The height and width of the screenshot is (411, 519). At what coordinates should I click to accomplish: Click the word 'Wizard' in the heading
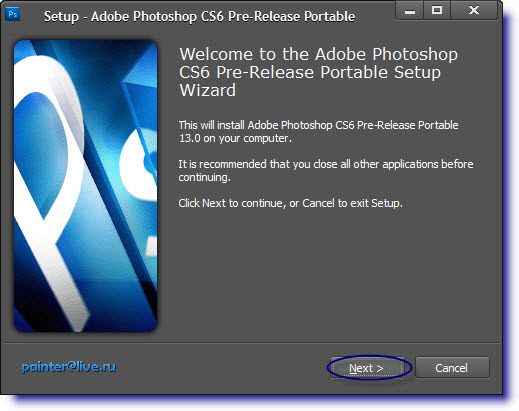pyautogui.click(x=208, y=90)
